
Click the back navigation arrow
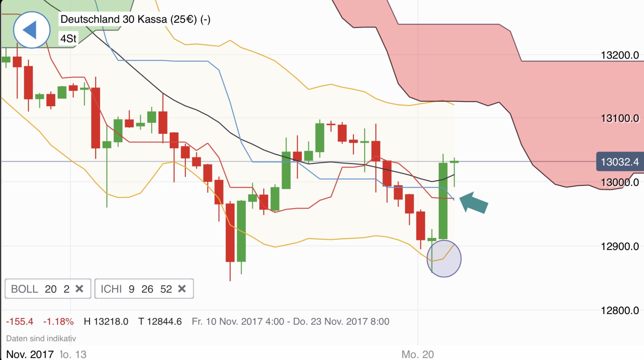[x=31, y=30]
